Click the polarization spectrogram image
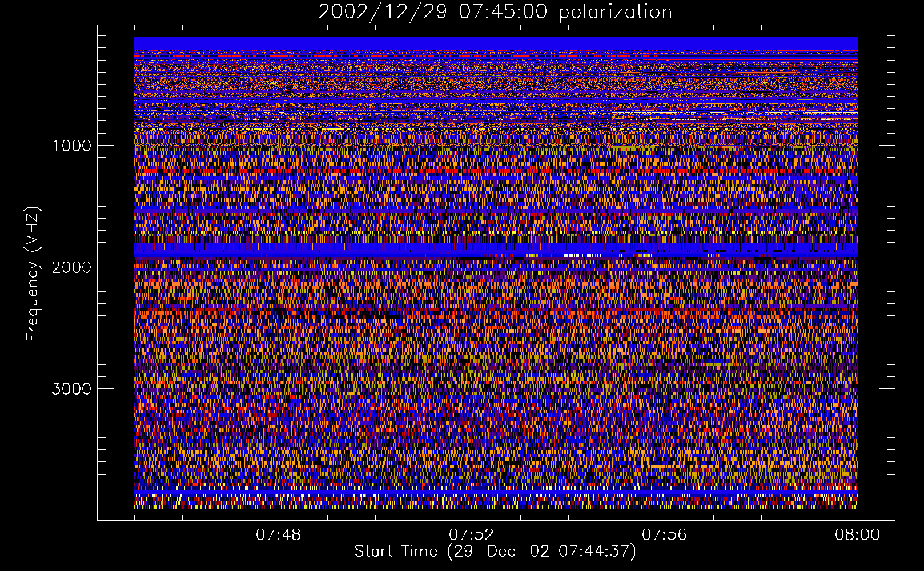Image resolution: width=924 pixels, height=571 pixels. point(496,272)
